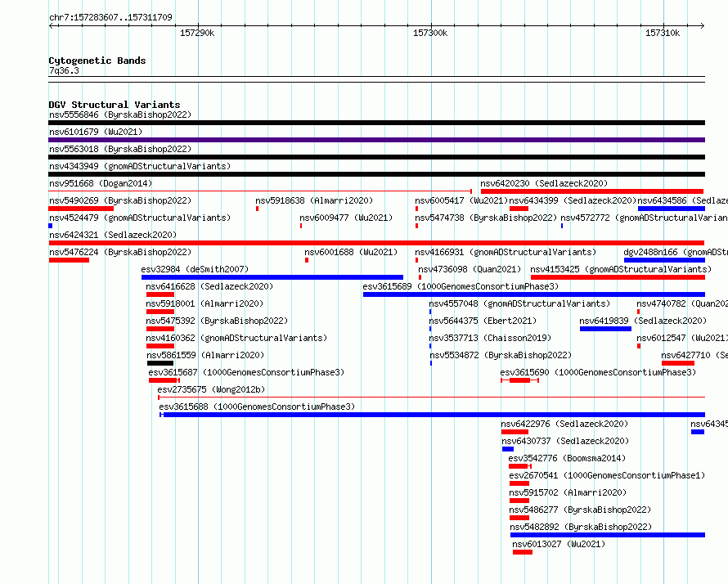Select the small blue nsv6430737 bar
Screen dimensions: 728x584
[508, 449]
